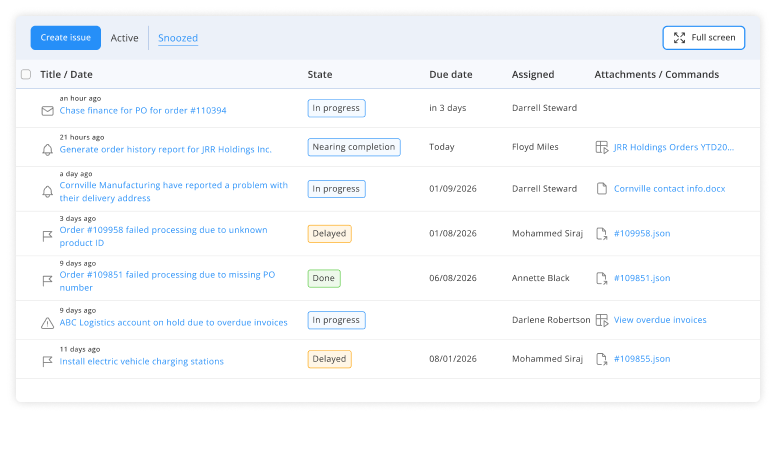776x470 pixels.
Task: Click the bell icon beside Generate order history report
Action: [48, 149]
